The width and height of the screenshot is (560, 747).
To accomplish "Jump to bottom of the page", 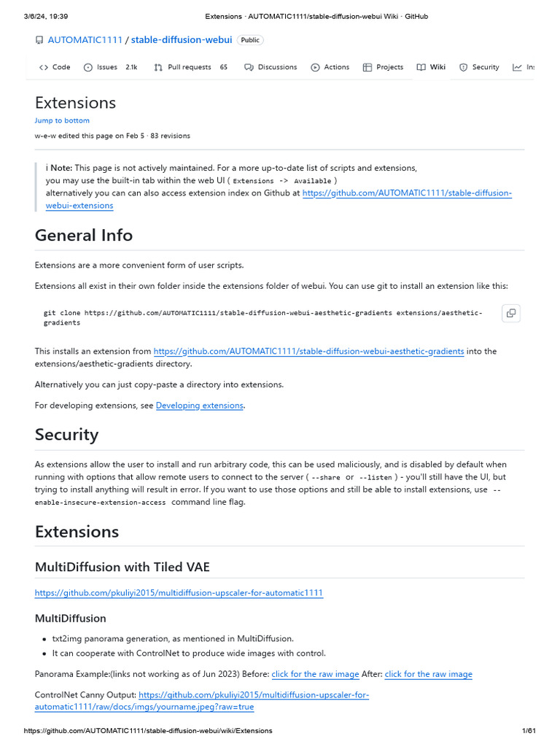I will [x=62, y=120].
